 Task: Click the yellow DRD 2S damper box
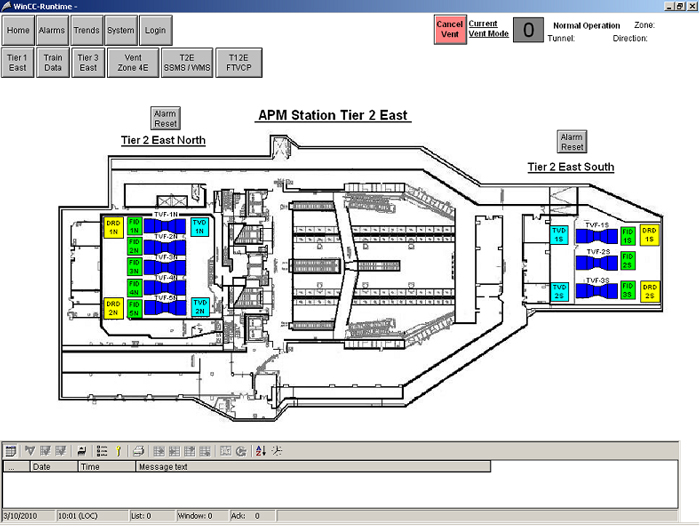click(650, 291)
